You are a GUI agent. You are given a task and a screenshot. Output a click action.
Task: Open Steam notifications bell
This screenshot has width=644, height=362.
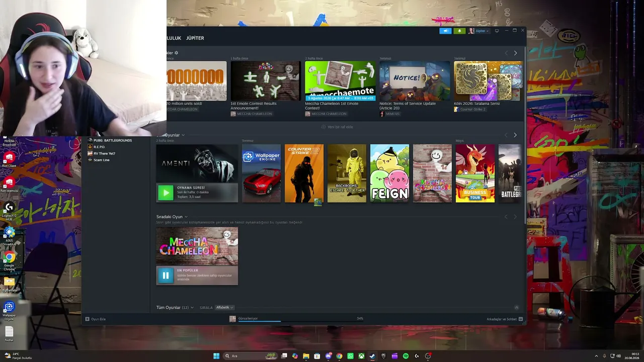point(459,31)
